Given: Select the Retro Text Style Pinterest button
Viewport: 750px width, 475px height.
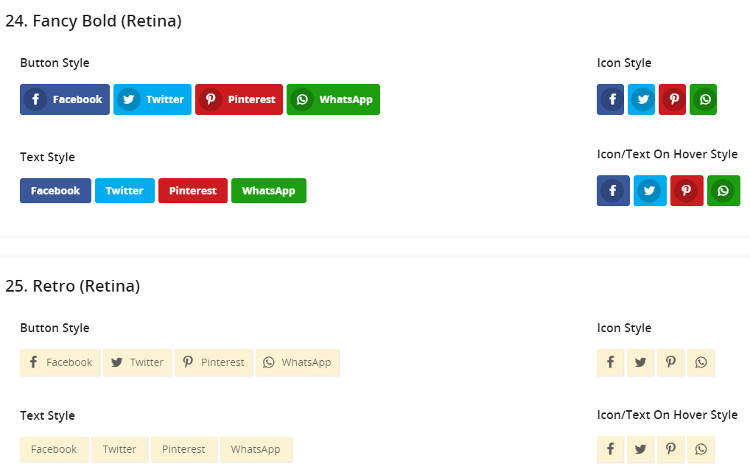Looking at the screenshot, I should point(184,450).
